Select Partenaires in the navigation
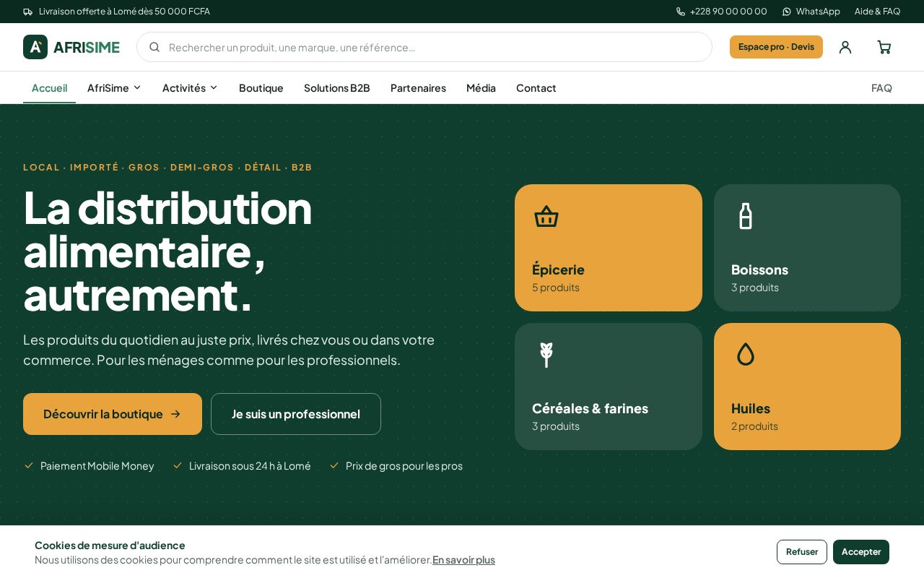 (418, 87)
